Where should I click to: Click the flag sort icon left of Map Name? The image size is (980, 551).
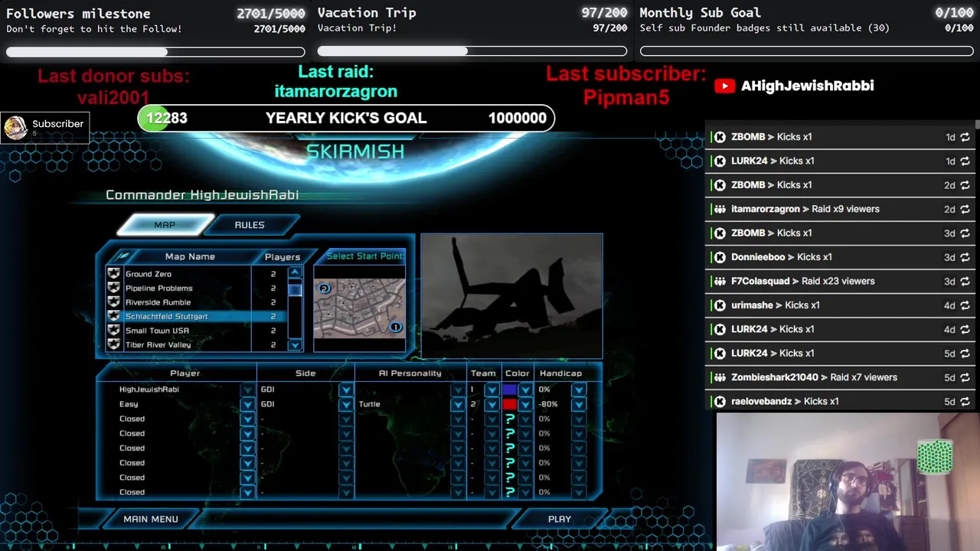[123, 256]
